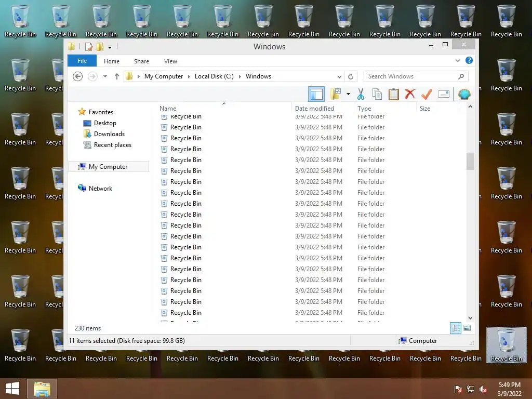The height and width of the screenshot is (399, 532).
Task: Expand breadcrumb arrow after My Computer
Action: (189, 76)
